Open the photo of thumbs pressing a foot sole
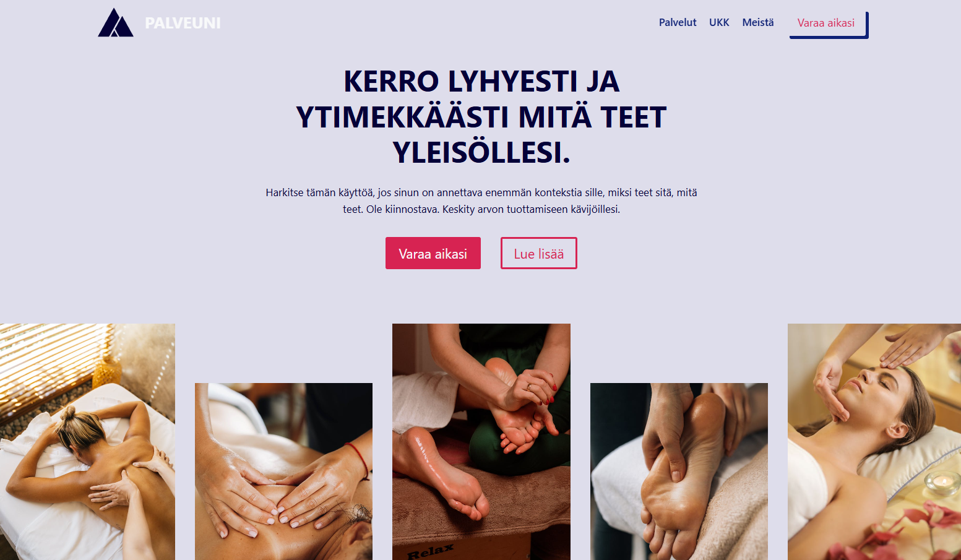Screen dimensions: 961x560 [x=679, y=472]
